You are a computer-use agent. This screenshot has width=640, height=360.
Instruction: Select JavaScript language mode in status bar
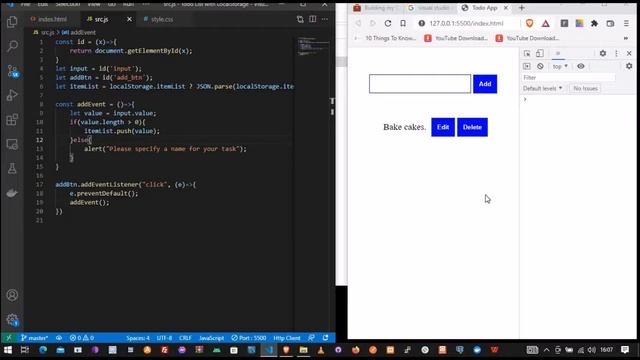tap(211, 338)
